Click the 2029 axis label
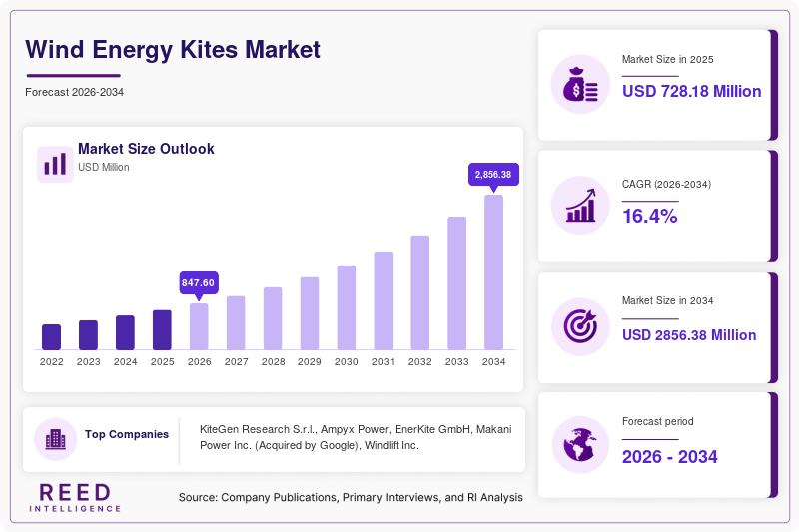799x532 pixels. (x=310, y=362)
